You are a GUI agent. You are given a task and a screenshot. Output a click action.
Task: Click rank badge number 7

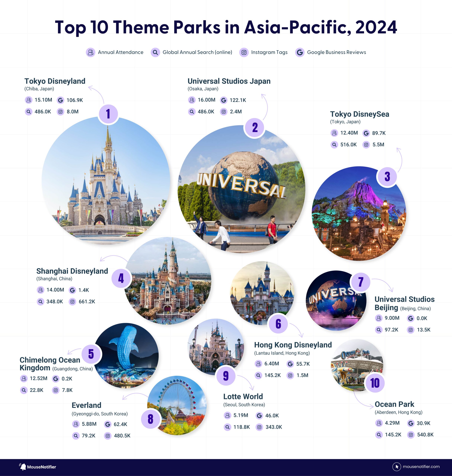click(x=360, y=282)
